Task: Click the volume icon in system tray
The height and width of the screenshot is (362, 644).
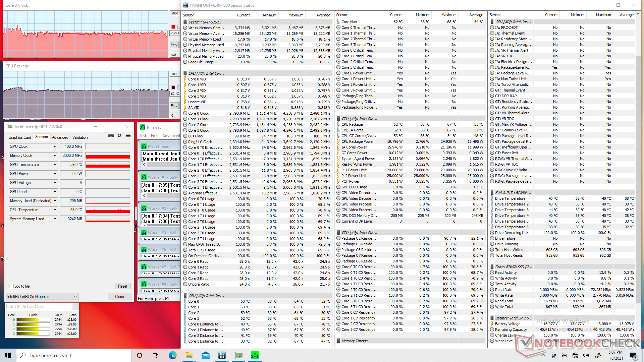Action: 586,355
